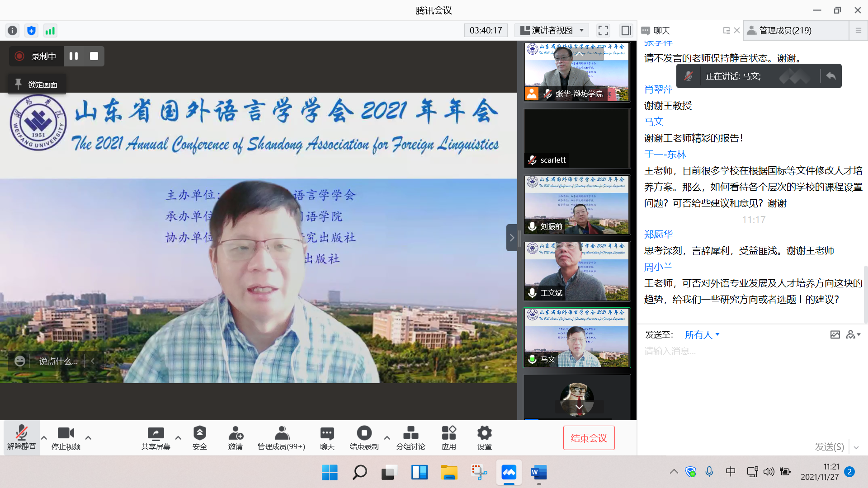Click sender name 肖翠萍 in chat
Screen dimensions: 868x488
click(x=658, y=89)
